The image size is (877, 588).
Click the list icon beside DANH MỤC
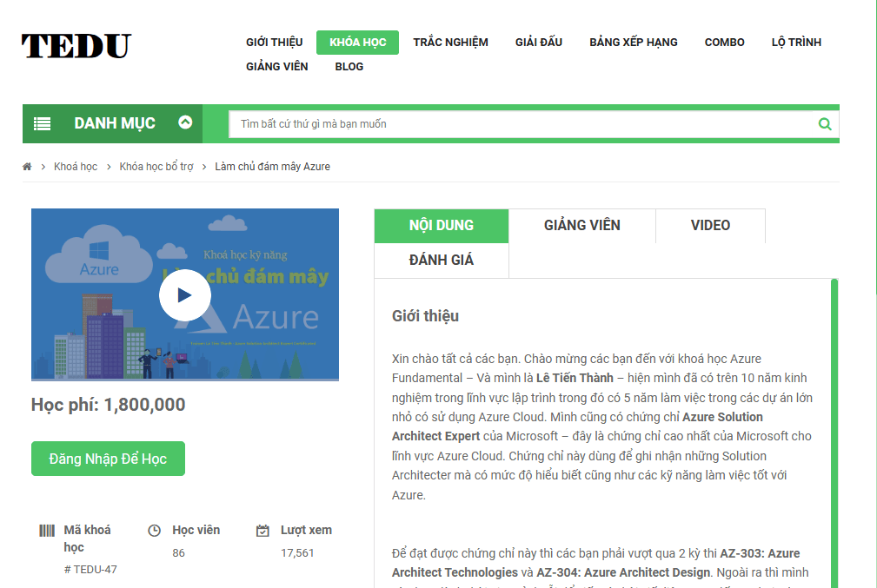42,123
